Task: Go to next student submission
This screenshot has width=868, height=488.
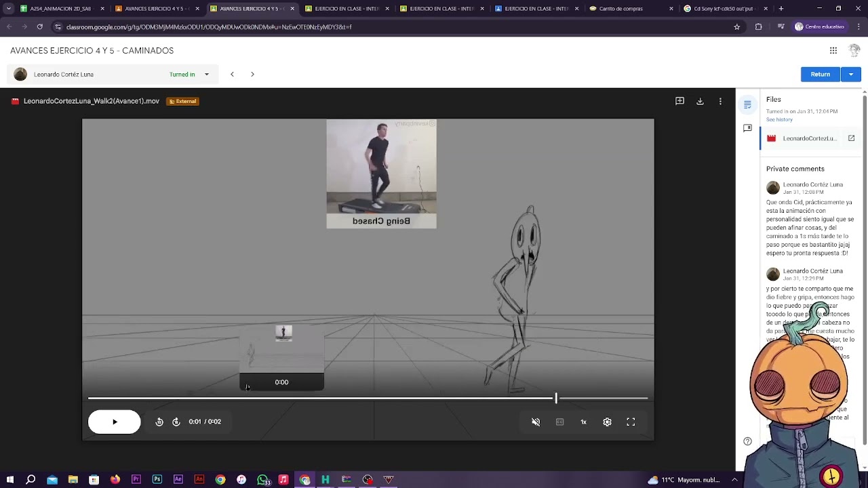Action: pos(252,75)
